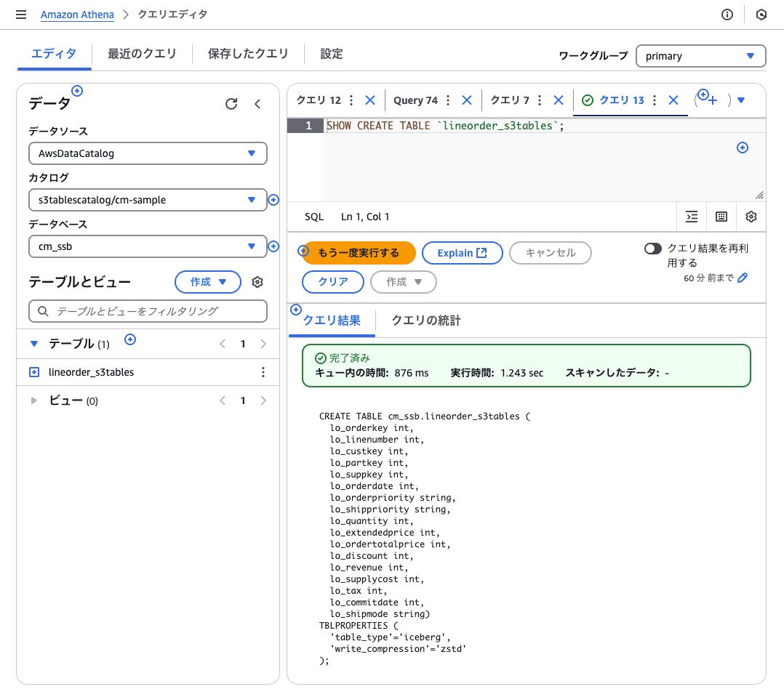The width and height of the screenshot is (784, 689).
Task: Click もう一度実行する run again button
Action: pyautogui.click(x=359, y=253)
